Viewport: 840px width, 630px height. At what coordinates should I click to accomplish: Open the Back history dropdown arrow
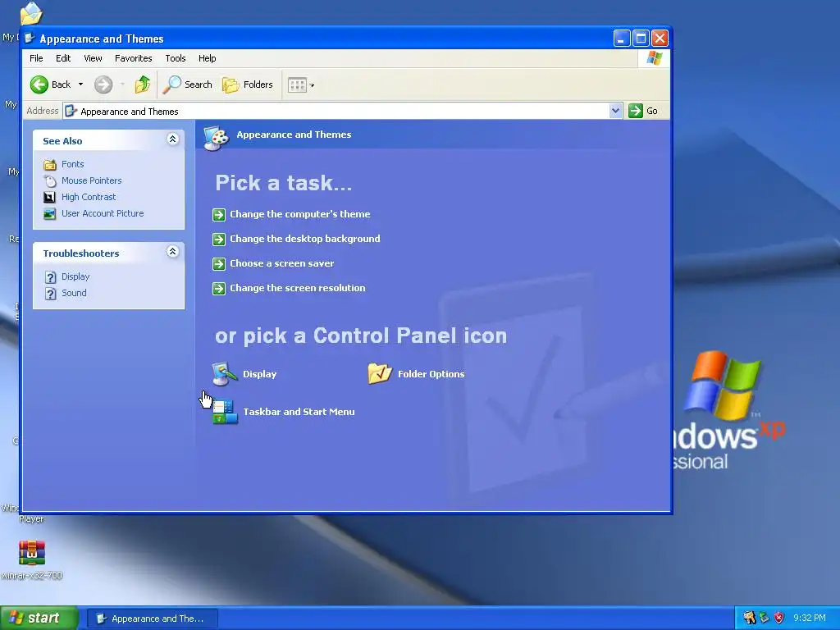[80, 84]
